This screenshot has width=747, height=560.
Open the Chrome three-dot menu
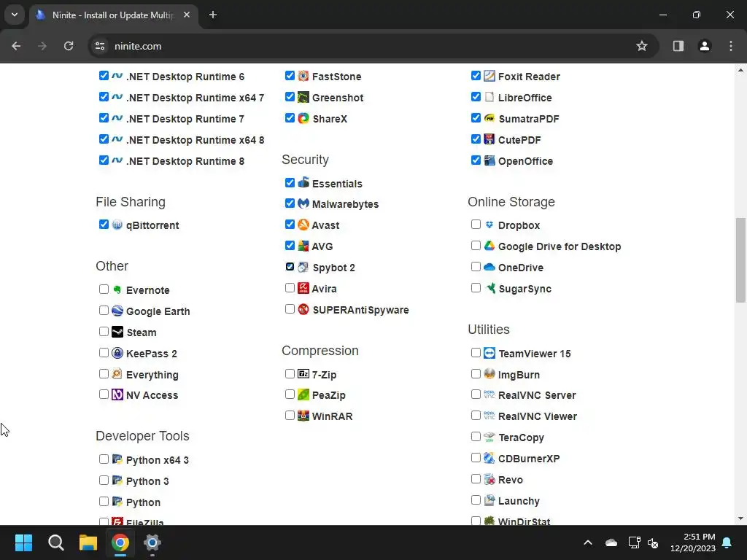[x=731, y=46]
